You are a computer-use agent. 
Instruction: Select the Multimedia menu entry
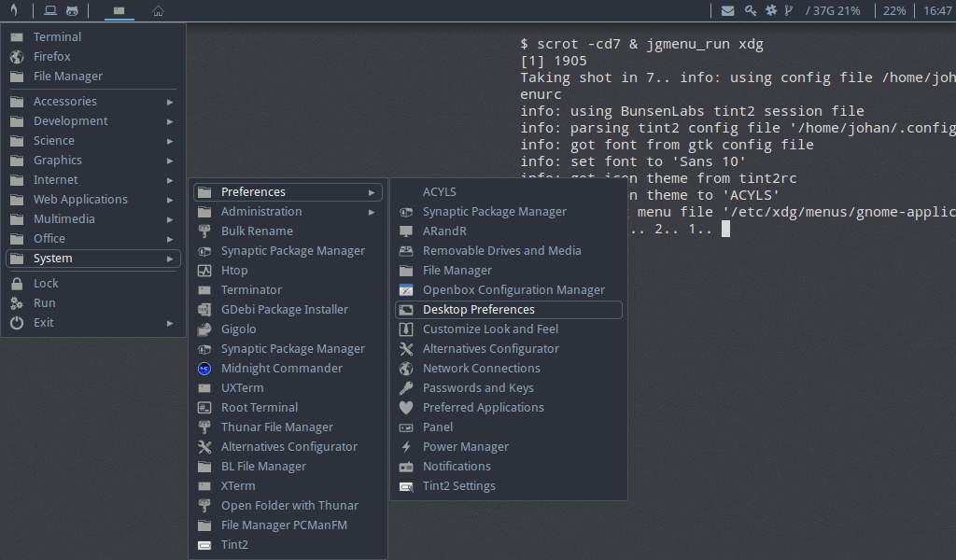point(69,218)
